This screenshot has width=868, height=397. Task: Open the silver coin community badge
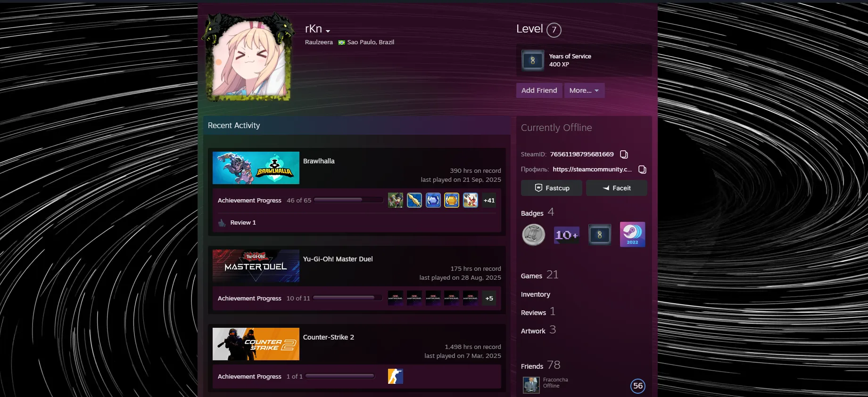pos(534,235)
